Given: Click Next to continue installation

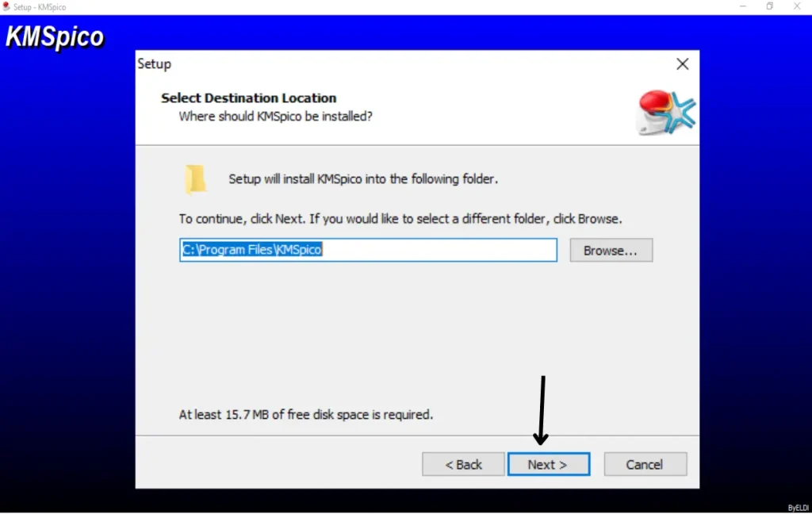Looking at the screenshot, I should tap(549, 464).
